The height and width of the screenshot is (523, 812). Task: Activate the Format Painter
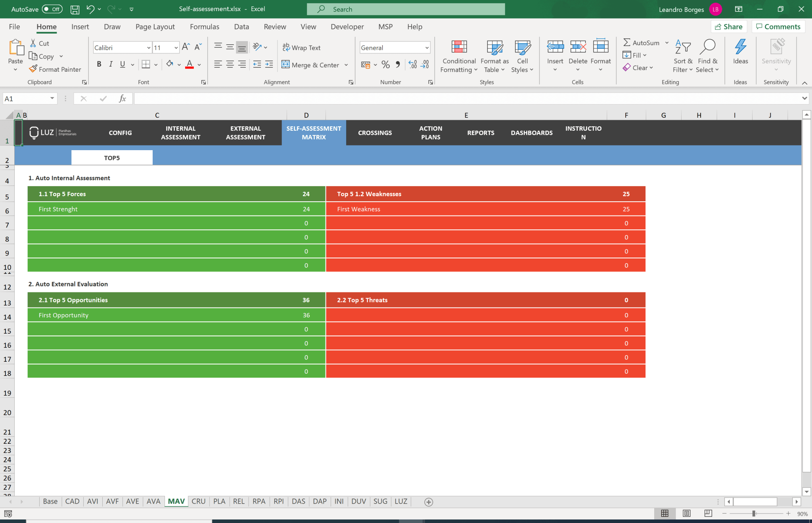[55, 69]
